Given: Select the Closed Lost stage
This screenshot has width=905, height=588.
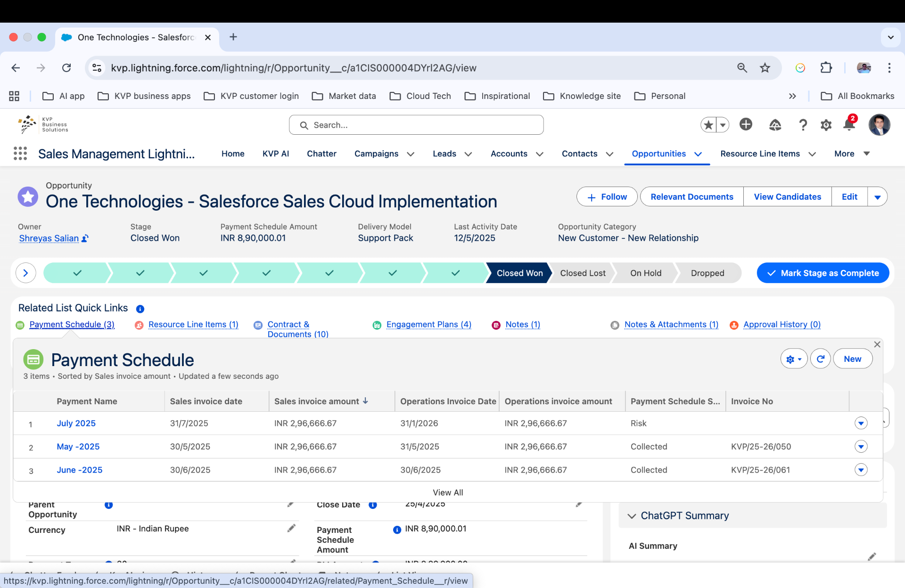Looking at the screenshot, I should coord(583,273).
